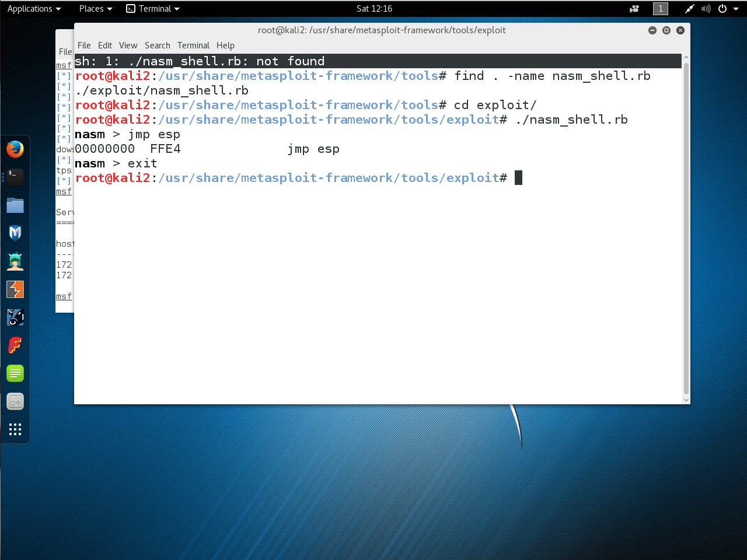Launch Burp Suite from the dock
The width and height of the screenshot is (747, 560).
[x=15, y=289]
